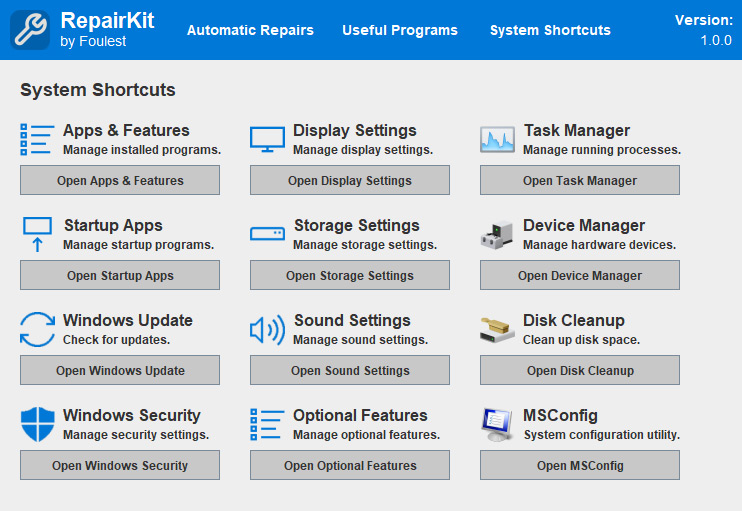Open the Useful Programs tab
The image size is (742, 511).
[400, 30]
